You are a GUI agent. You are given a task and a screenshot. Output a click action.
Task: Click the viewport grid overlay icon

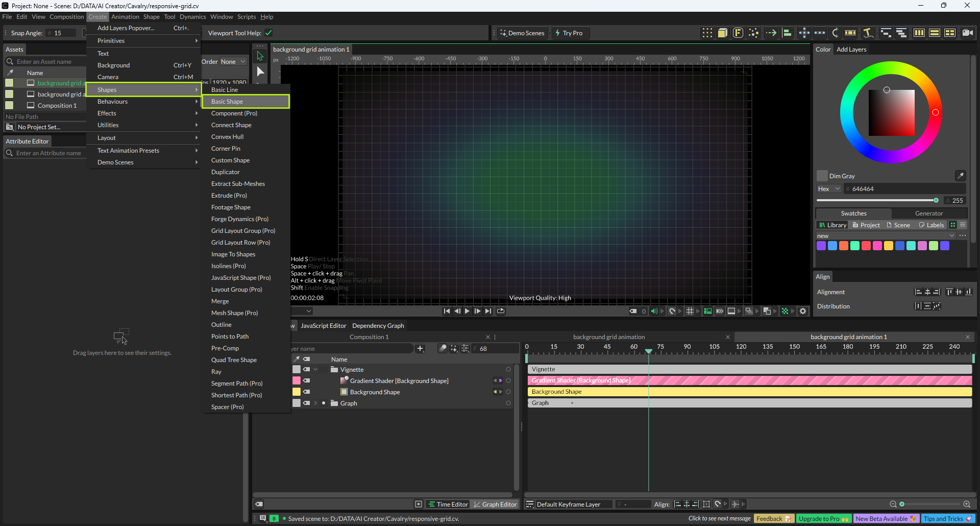tap(690, 311)
